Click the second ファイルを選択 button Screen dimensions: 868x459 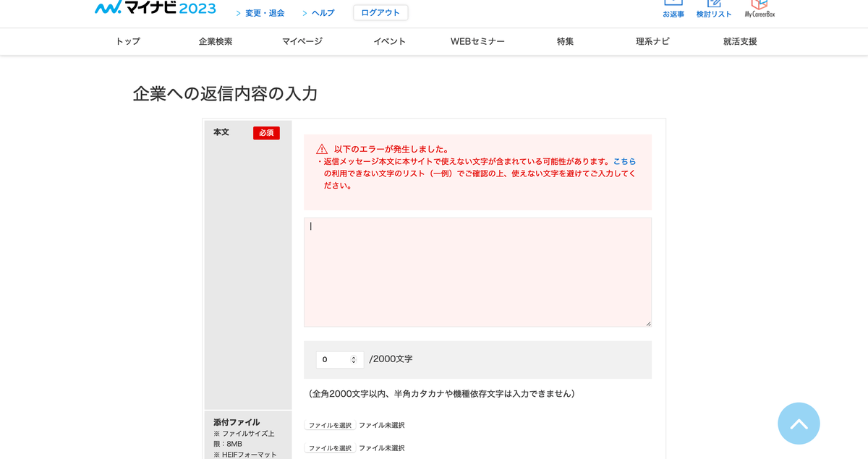[330, 448]
